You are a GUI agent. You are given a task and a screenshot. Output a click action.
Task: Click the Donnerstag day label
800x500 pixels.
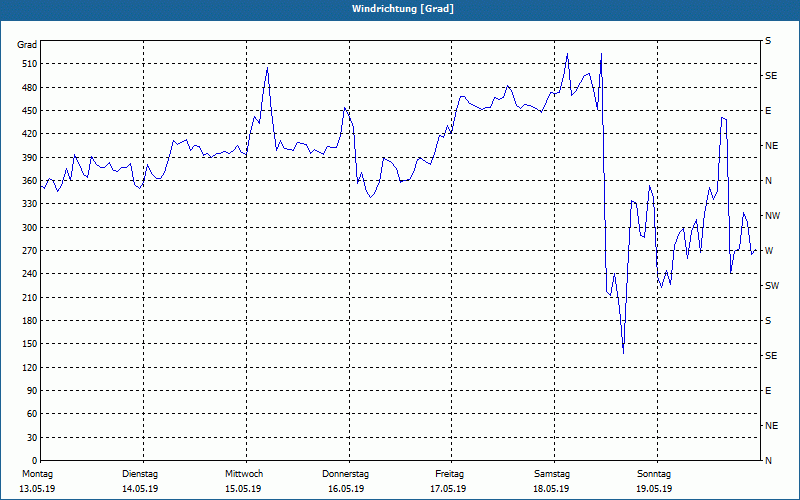click(345, 474)
